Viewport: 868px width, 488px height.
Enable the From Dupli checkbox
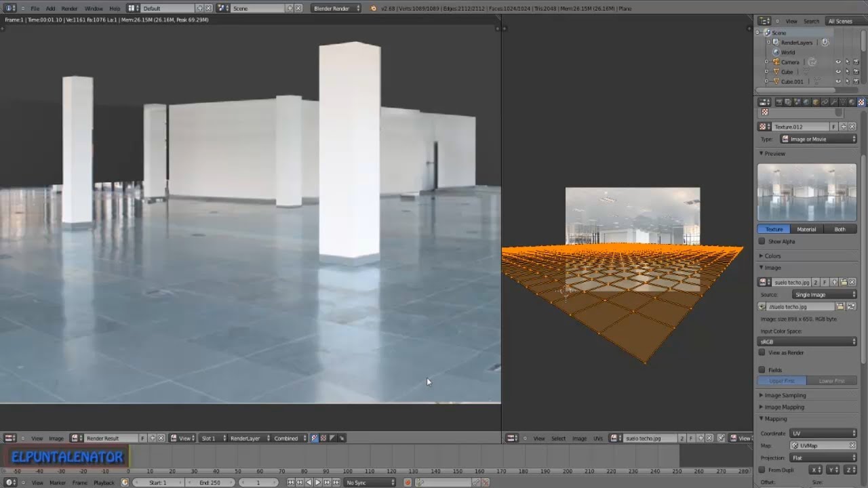pos(762,470)
